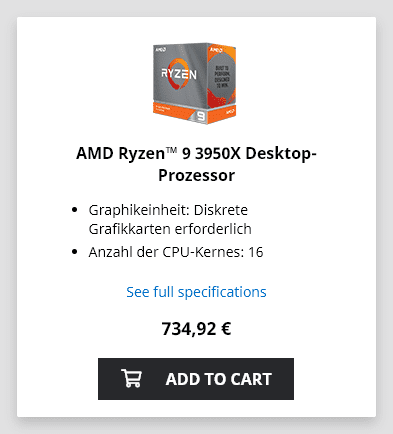Click the orange side panel of box

tap(222, 77)
